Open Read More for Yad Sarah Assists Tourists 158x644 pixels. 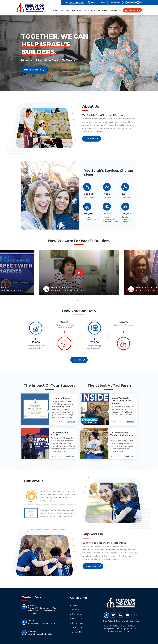pos(129,456)
